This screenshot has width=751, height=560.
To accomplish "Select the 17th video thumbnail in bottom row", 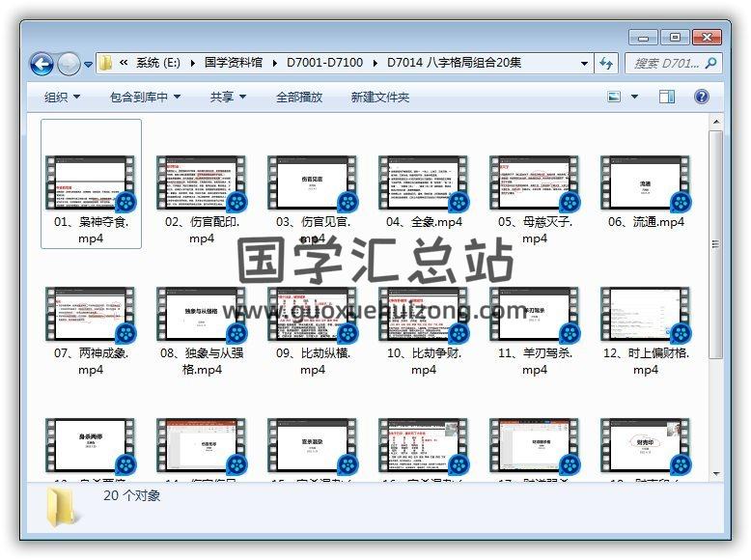I will [535, 445].
